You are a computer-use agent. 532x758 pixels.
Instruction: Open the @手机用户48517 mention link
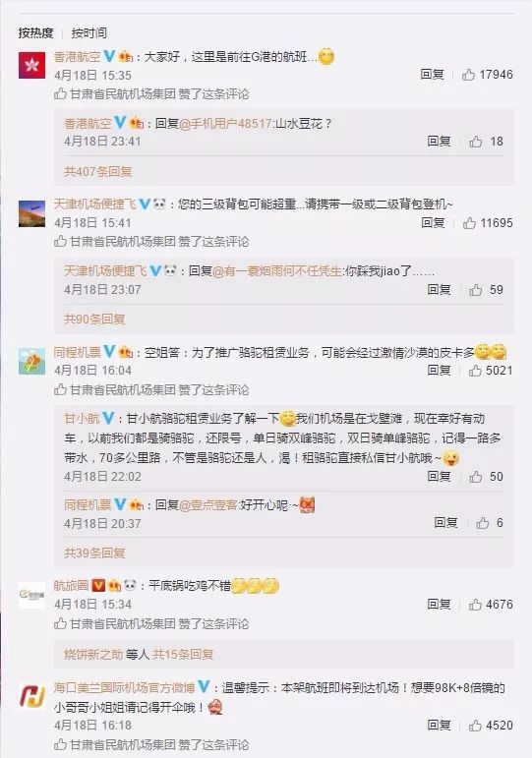(225, 124)
